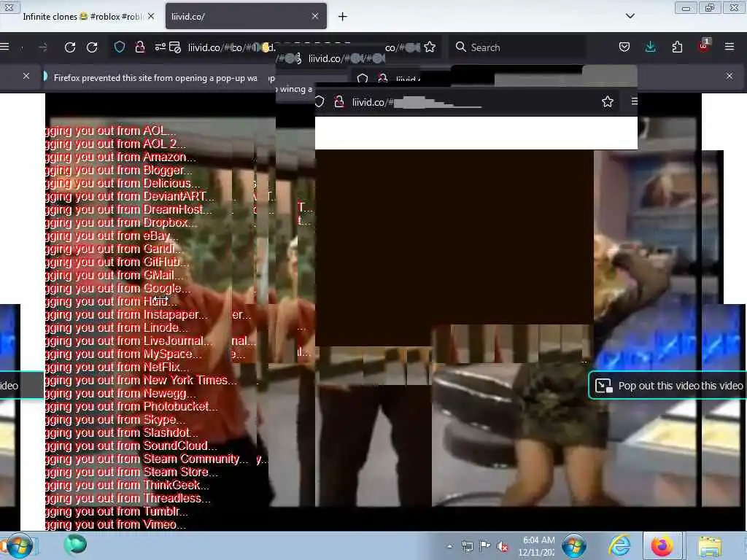
Task: Bookmark with star in popup window address bar
Action: 608,101
